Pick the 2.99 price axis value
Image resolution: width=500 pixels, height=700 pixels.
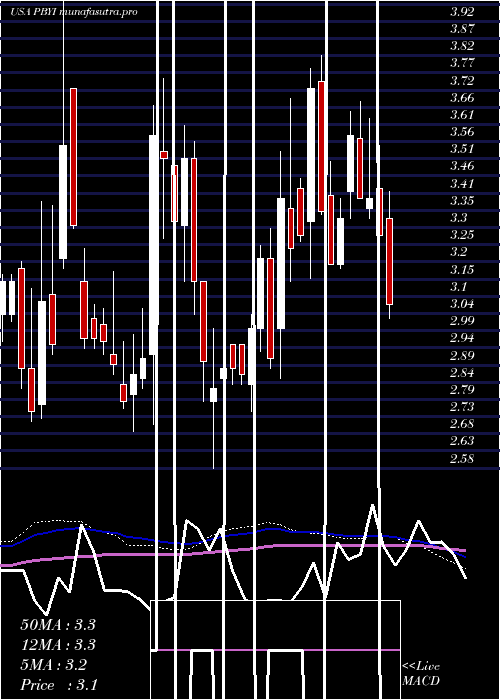(x=462, y=321)
